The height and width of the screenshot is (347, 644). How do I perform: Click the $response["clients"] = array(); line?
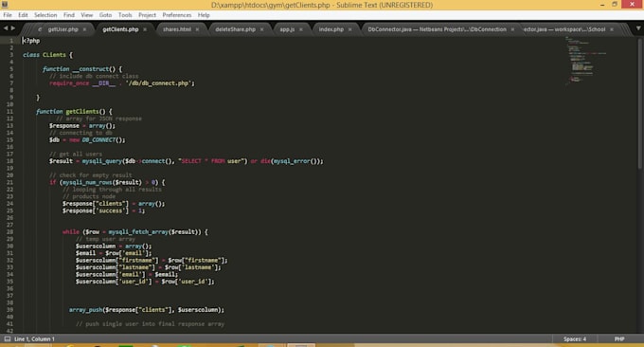[114, 204]
